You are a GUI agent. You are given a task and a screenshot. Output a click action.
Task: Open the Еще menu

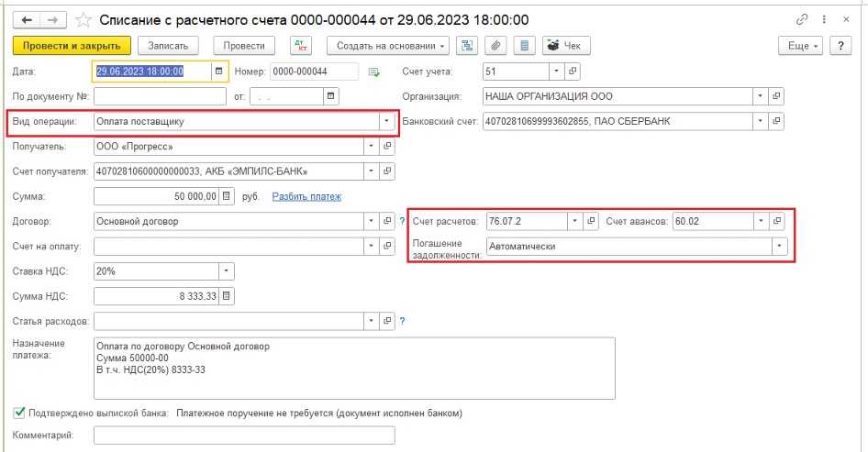tap(799, 46)
